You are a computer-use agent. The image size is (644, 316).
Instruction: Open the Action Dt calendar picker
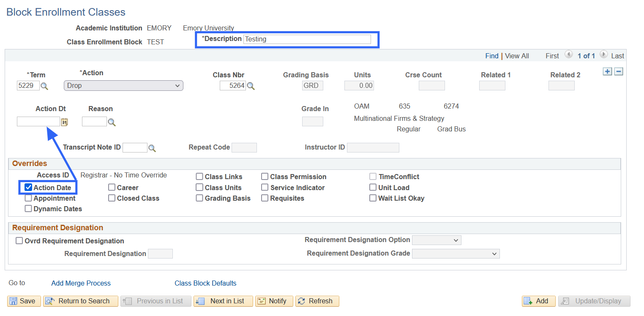pyautogui.click(x=64, y=122)
